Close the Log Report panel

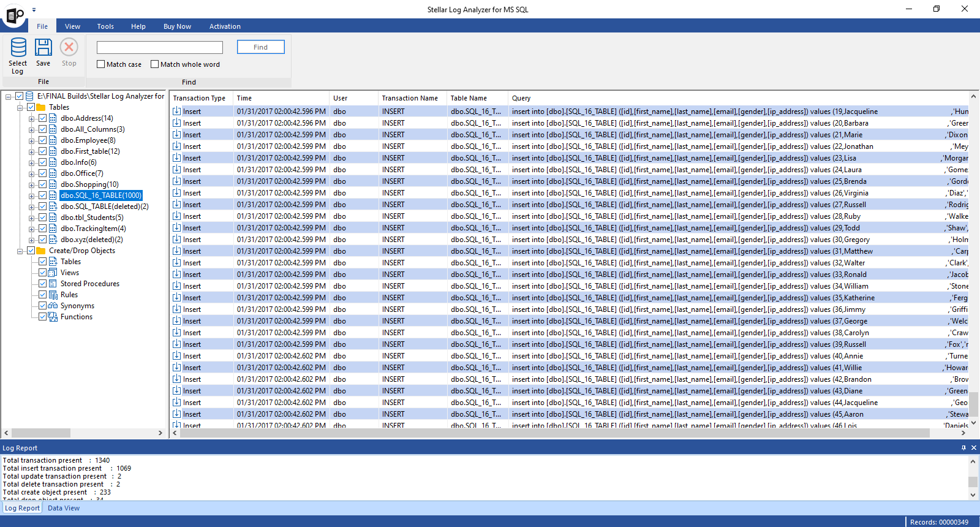974,448
